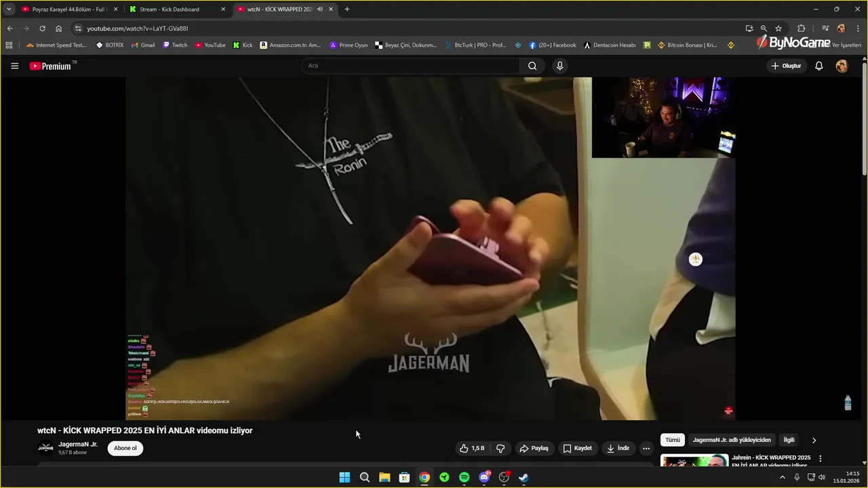The width and height of the screenshot is (868, 488).
Task: Open File Explorer from the taskbar
Action: point(384,477)
